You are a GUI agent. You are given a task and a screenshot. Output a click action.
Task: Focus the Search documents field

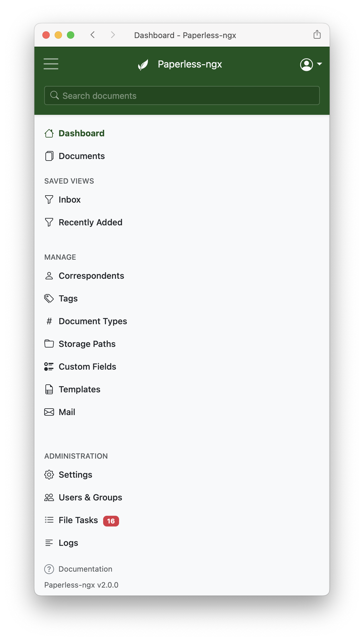(x=182, y=95)
